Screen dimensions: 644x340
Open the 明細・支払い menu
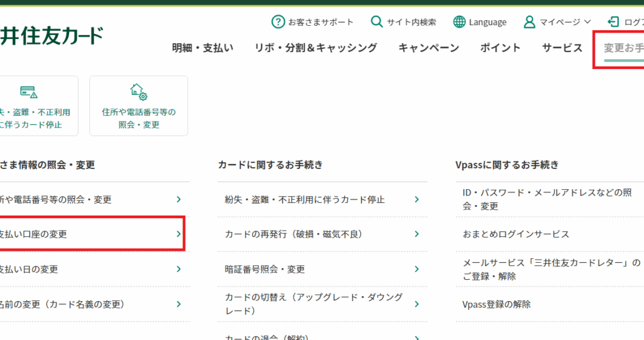[x=203, y=48]
